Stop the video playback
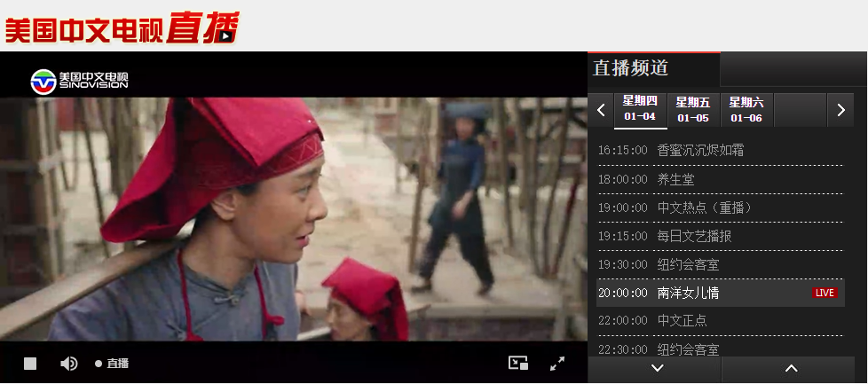This screenshot has height=384, width=868. (30, 364)
